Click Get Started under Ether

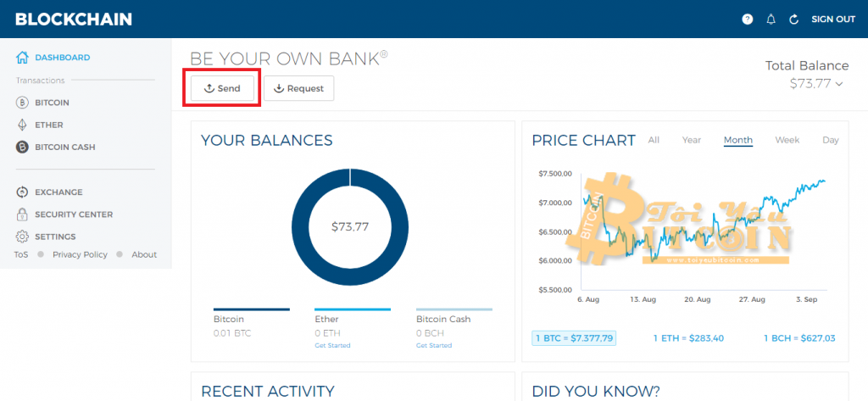point(332,345)
